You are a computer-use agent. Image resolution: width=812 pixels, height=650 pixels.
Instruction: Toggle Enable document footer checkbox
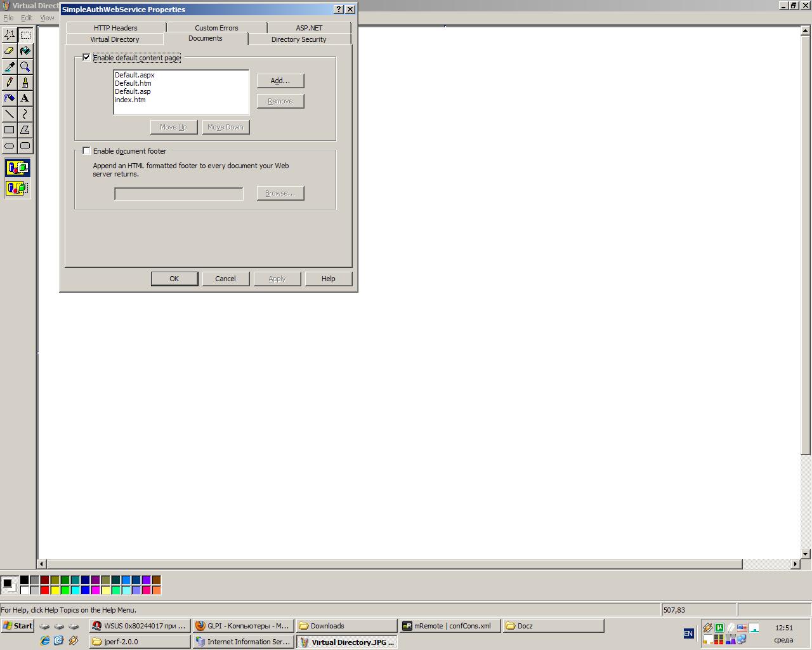[x=86, y=151]
